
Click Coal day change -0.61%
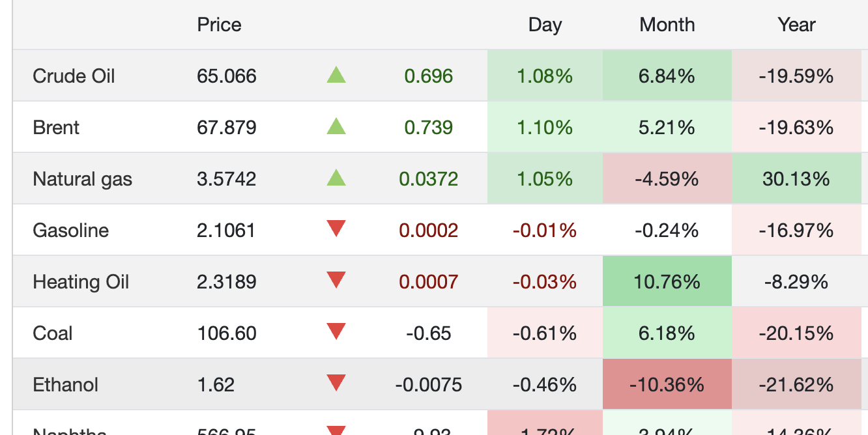(x=545, y=333)
